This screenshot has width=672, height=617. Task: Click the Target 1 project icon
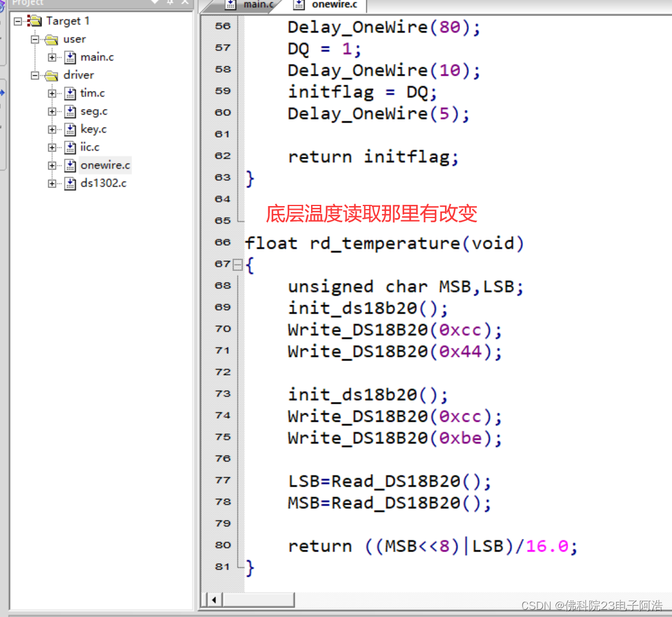[34, 20]
